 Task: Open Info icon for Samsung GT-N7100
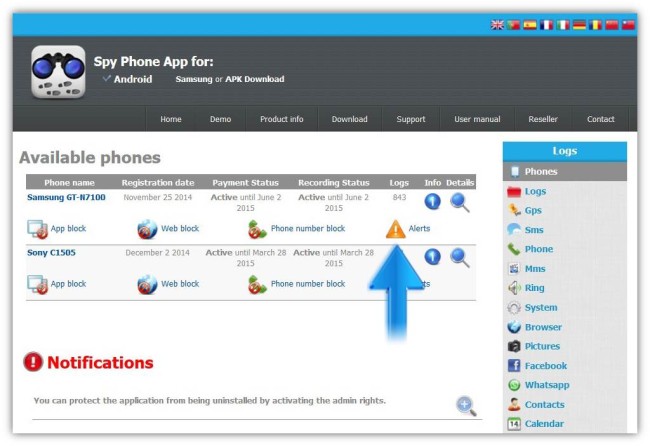pyautogui.click(x=432, y=201)
